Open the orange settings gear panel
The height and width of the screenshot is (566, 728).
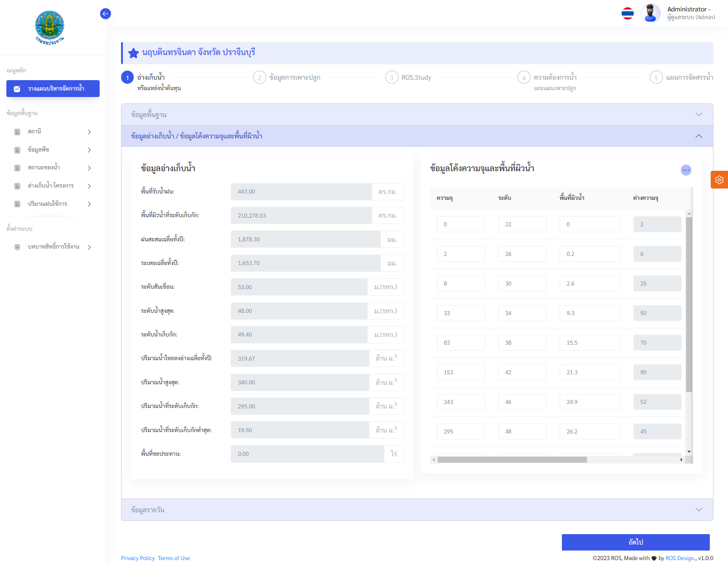coord(719,180)
